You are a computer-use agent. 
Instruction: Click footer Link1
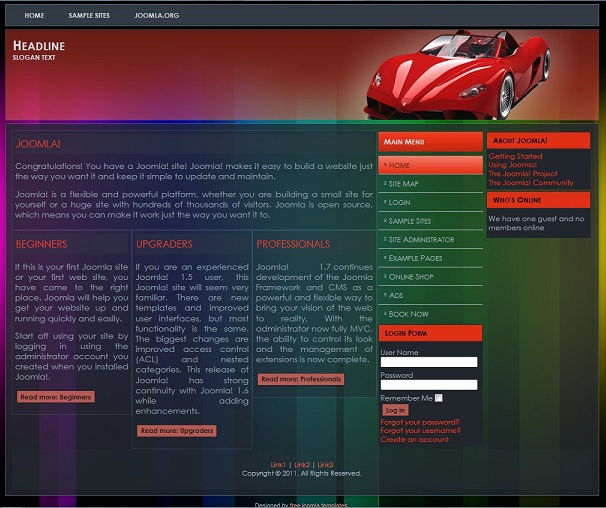[278, 465]
